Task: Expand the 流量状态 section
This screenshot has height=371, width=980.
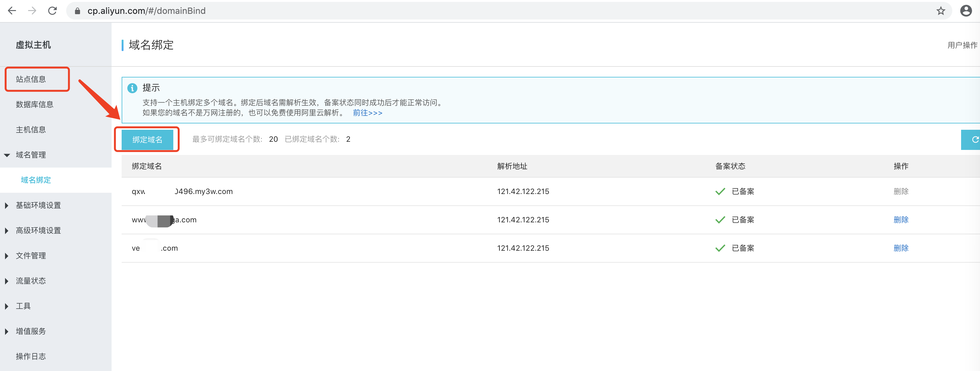Action: 31,281
